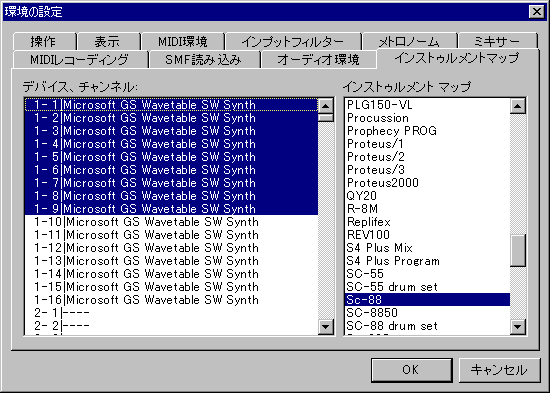Switch to the メトロノーム tab

(410, 41)
